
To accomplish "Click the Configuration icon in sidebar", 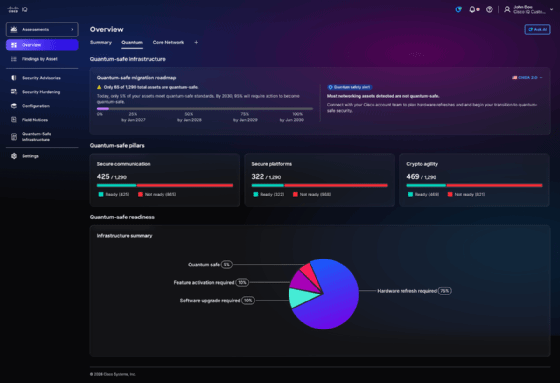I will (14, 106).
